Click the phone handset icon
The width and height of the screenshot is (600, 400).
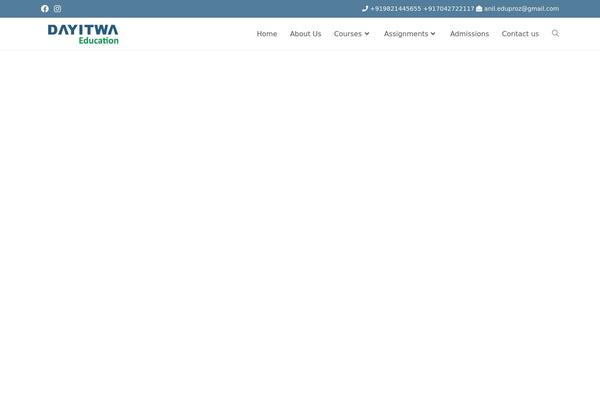click(x=365, y=8)
